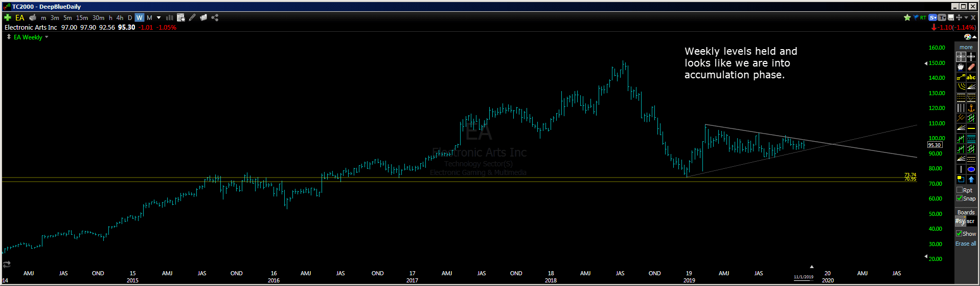Click the more drawing tools link
Screen dimensions: 980x286
pyautogui.click(x=966, y=47)
